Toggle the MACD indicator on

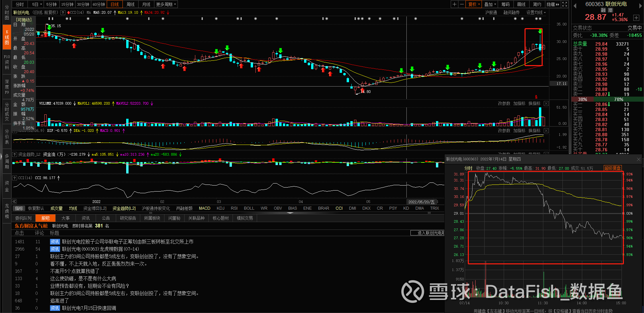[x=204, y=208]
